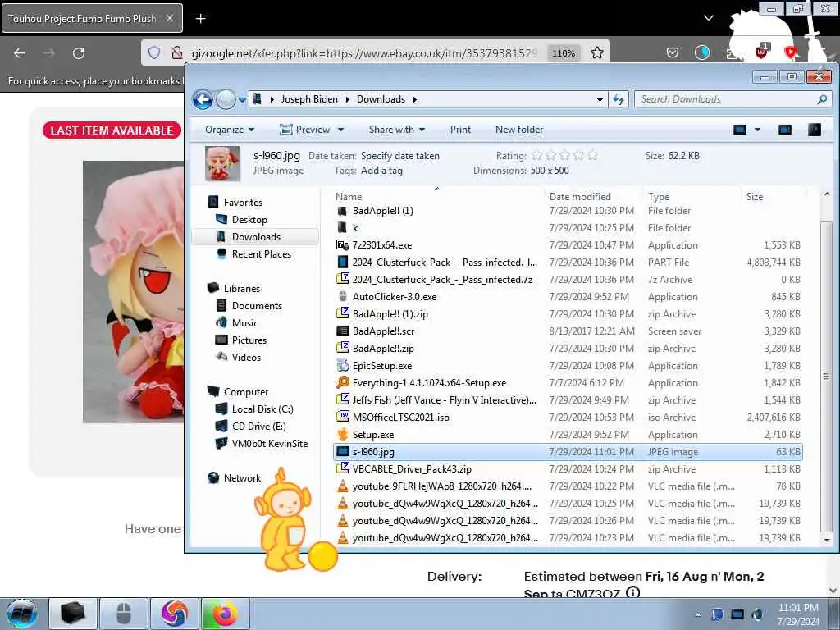
Task: Select youtube_9FLRHejWAo8 VLC media file icon
Action: (x=342, y=486)
